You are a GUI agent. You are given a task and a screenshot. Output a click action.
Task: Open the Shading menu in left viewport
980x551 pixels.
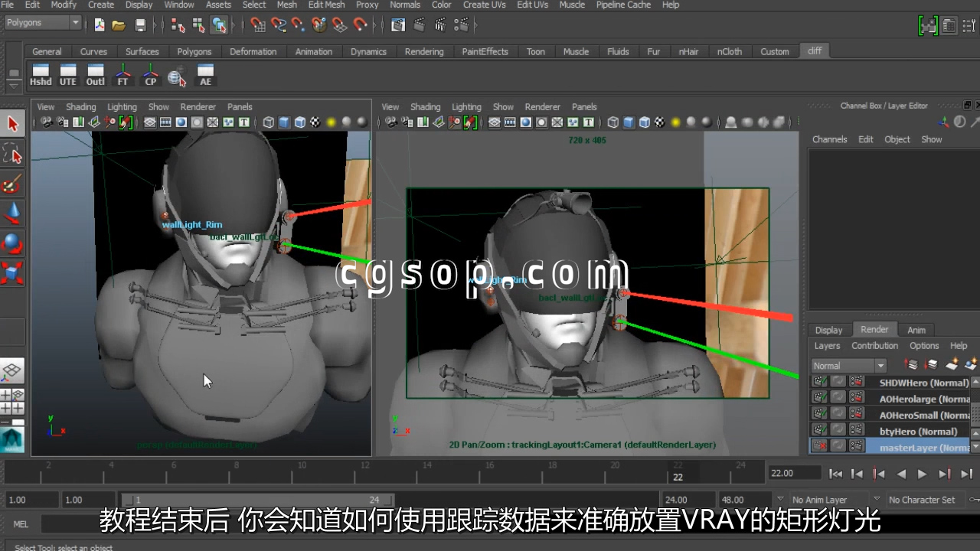pyautogui.click(x=80, y=107)
